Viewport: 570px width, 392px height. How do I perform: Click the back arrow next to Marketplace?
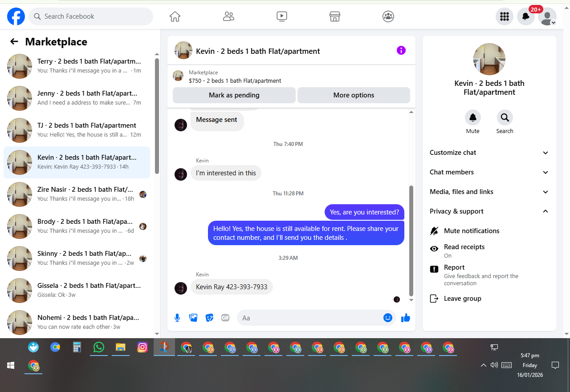14,41
